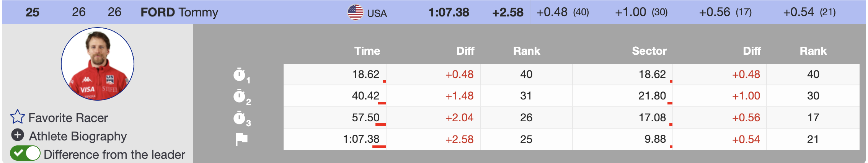Click the +2.58 total difference in header
Screen dimensions: 868x163
point(507,12)
